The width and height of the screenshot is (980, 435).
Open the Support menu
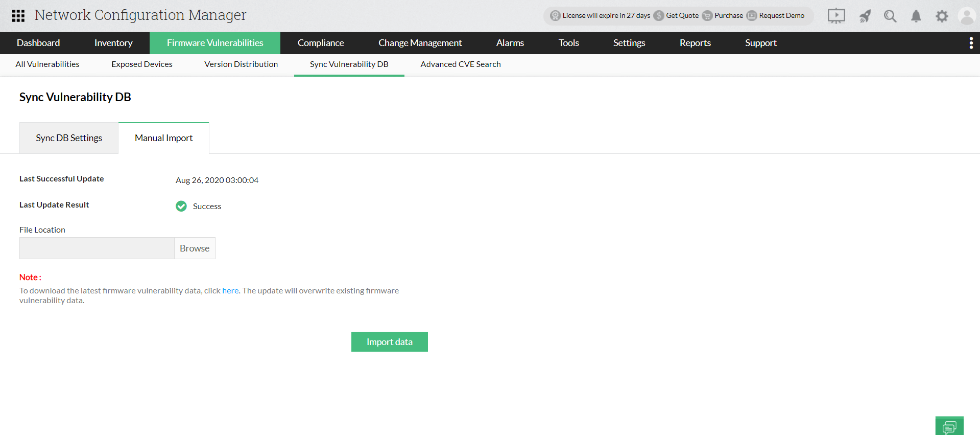761,43
